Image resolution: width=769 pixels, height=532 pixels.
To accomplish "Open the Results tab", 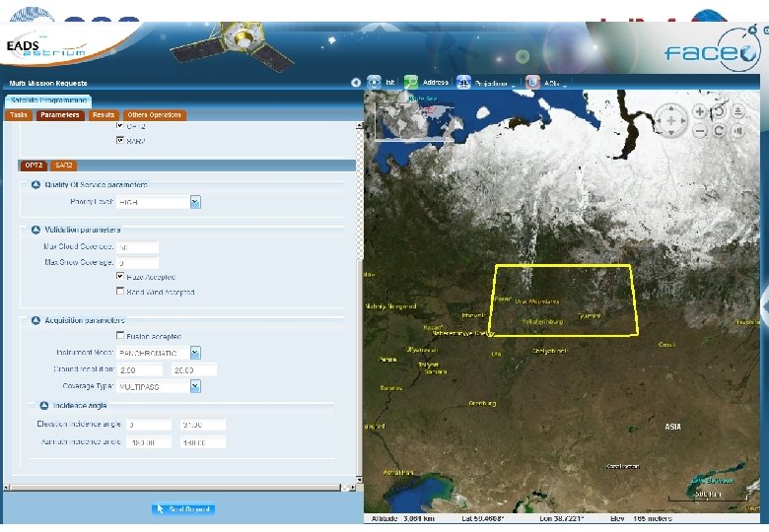I will [x=104, y=115].
